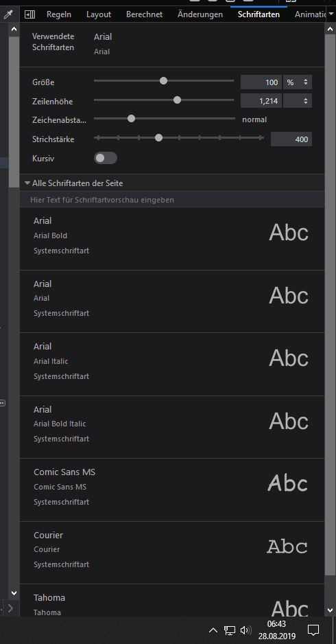The height and width of the screenshot is (644, 336).
Task: Toggle the three-pane inspector sidebar icon
Action: tap(30, 14)
